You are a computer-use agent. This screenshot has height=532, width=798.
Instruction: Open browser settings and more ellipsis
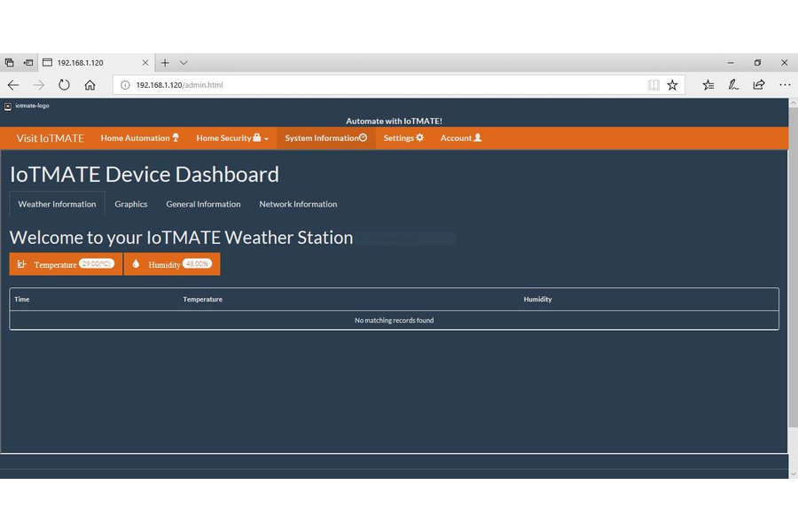point(784,85)
